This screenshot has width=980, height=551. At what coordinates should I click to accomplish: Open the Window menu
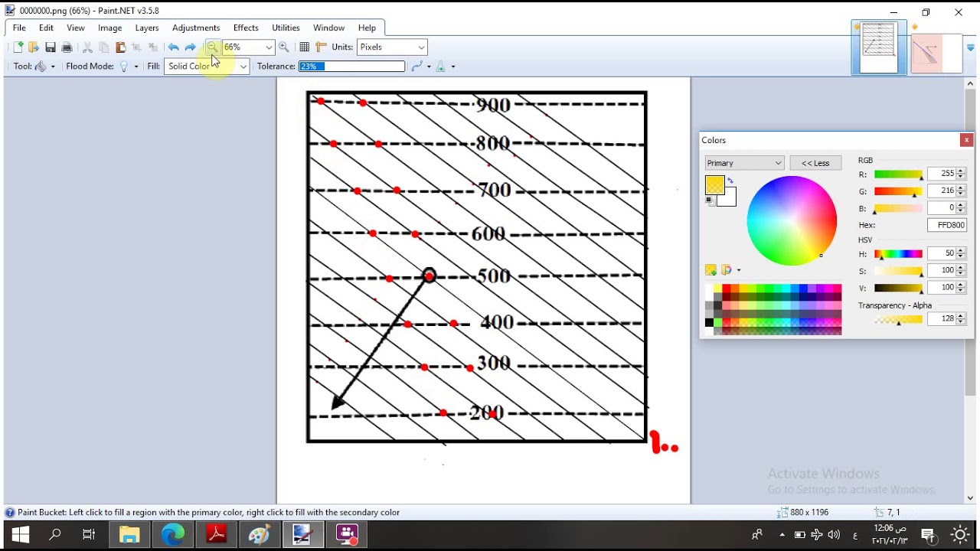coord(329,28)
